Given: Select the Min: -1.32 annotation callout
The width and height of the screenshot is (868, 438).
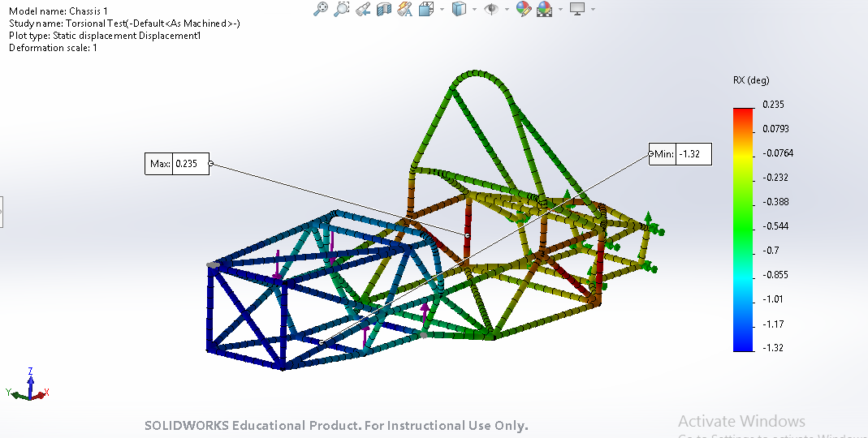Looking at the screenshot, I should point(680,154).
